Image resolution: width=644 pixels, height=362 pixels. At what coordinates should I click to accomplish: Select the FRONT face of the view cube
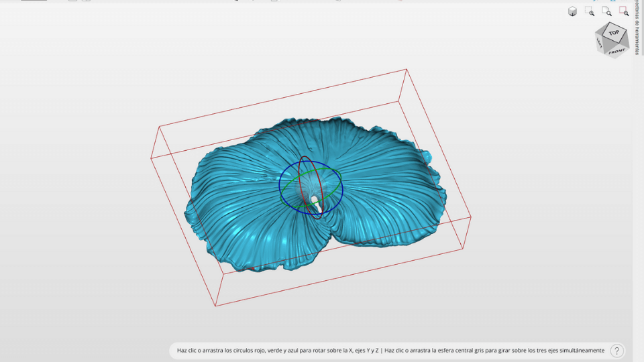point(616,50)
